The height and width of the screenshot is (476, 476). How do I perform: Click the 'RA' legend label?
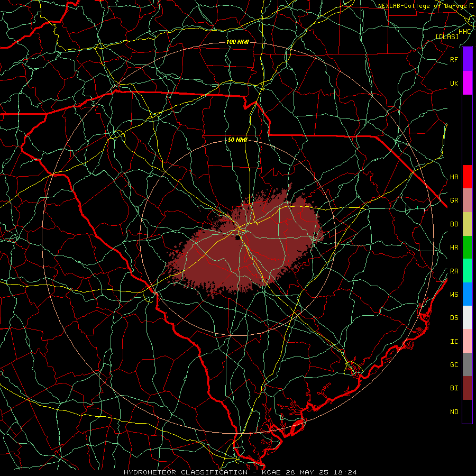454,271
